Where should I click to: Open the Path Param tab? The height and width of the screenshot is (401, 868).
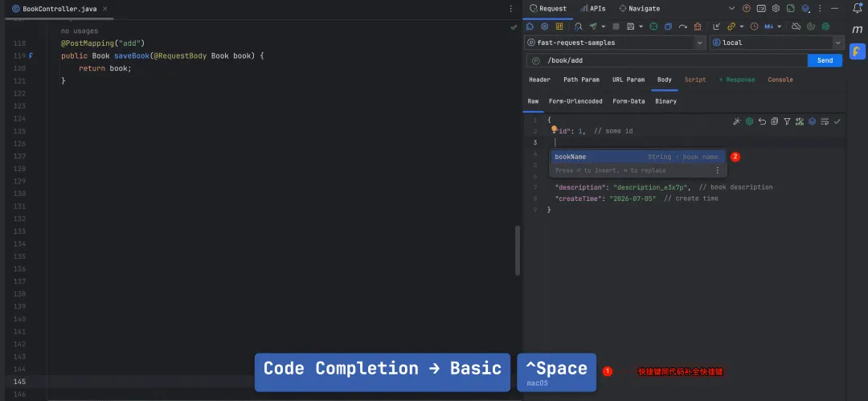(x=581, y=80)
